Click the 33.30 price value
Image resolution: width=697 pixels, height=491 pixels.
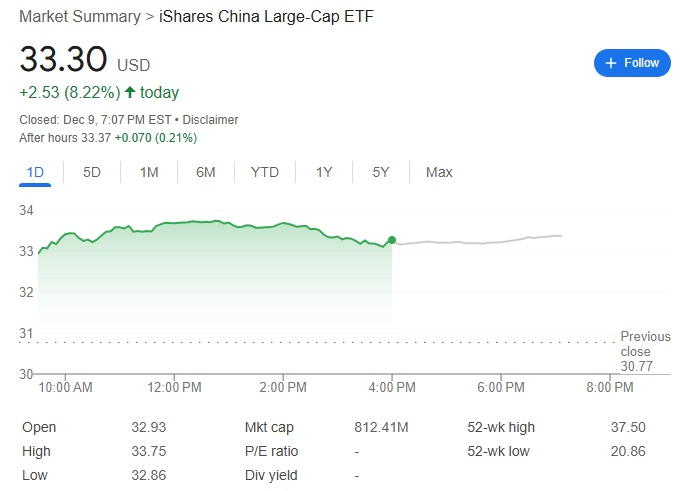point(63,60)
